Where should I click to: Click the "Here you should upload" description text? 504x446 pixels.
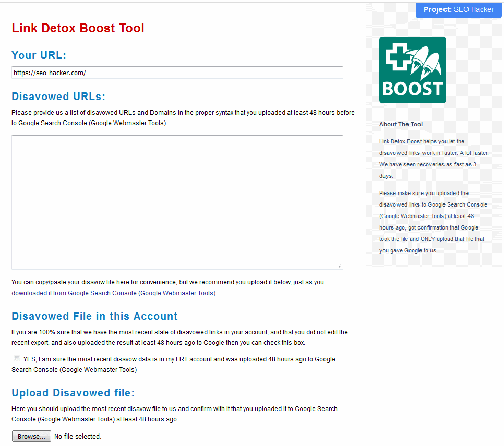click(x=174, y=414)
